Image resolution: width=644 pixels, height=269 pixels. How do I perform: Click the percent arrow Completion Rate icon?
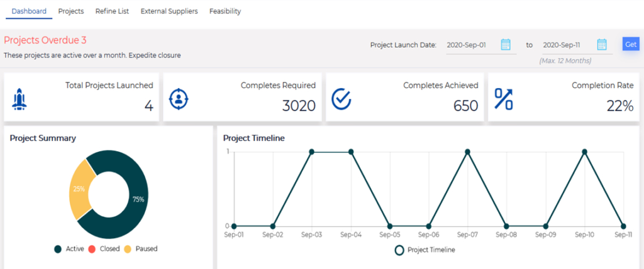point(504,99)
